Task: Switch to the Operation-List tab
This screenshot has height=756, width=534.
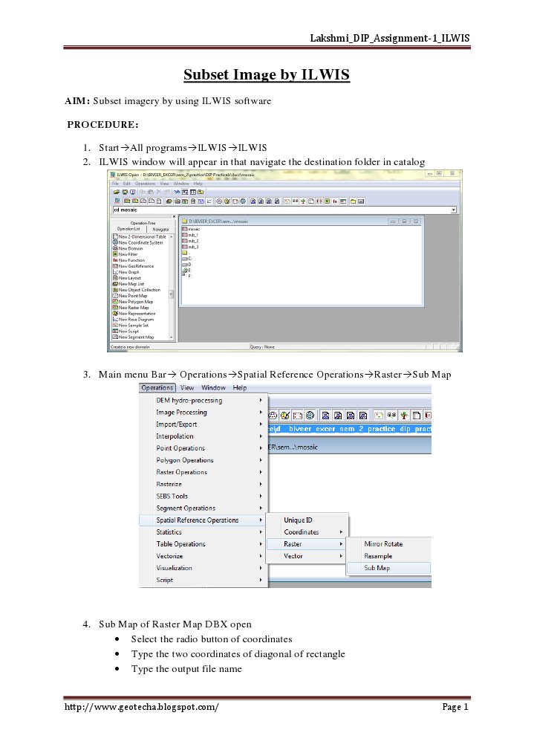Action: 128,229
